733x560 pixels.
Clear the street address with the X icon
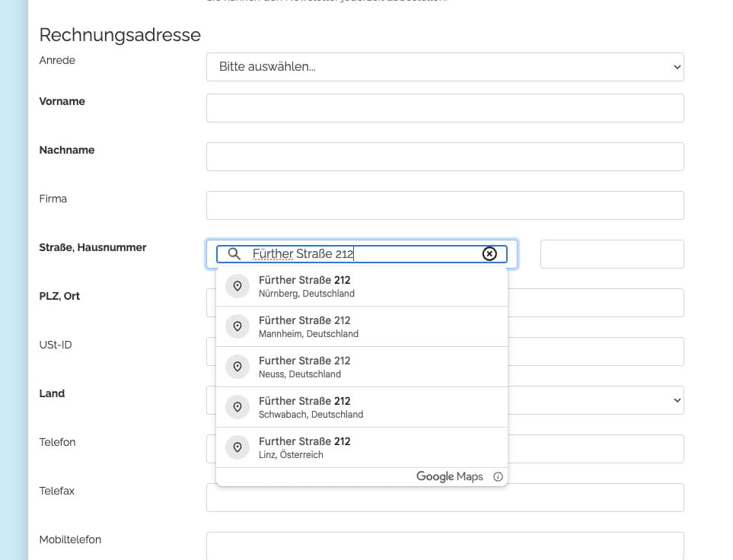(489, 254)
